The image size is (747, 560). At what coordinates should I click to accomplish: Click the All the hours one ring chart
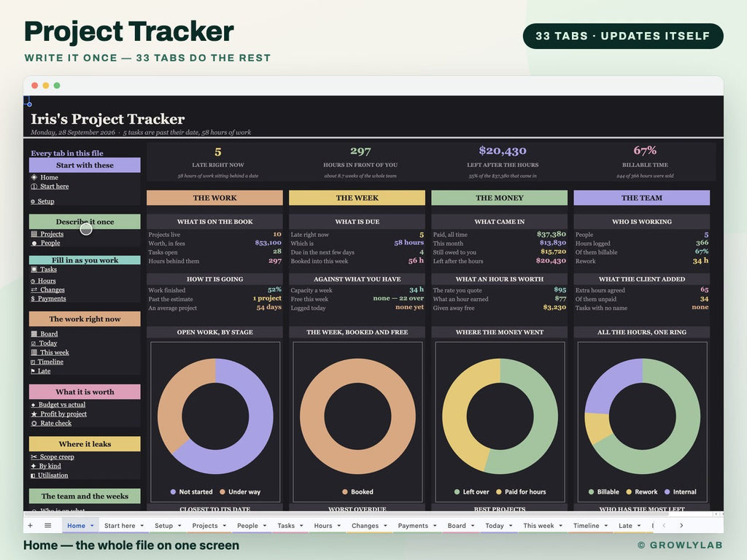tap(642, 416)
